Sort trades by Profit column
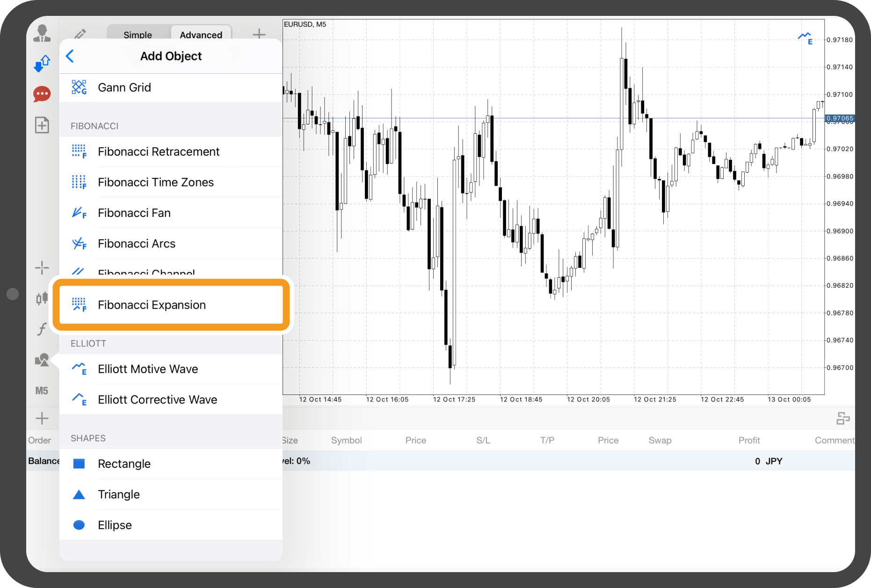Screen dimensions: 871x588 click(749, 440)
